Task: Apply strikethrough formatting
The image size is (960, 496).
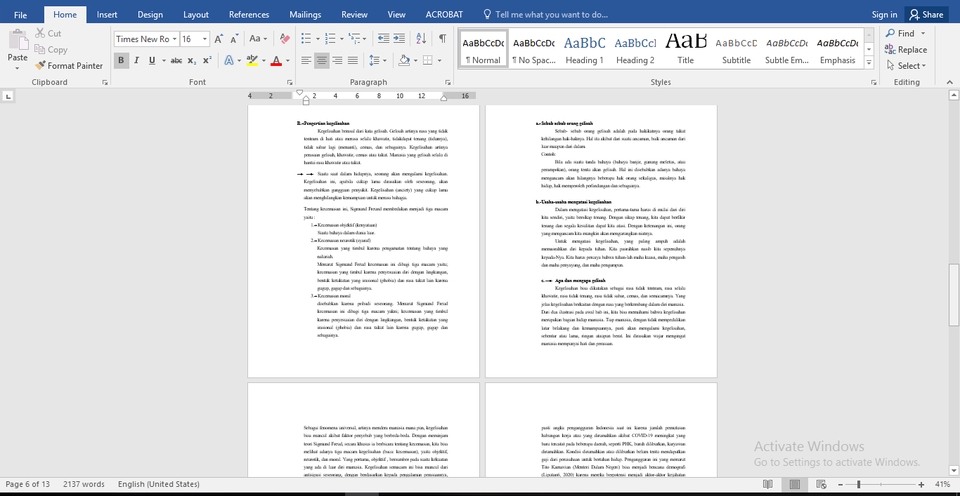Action: [176, 60]
